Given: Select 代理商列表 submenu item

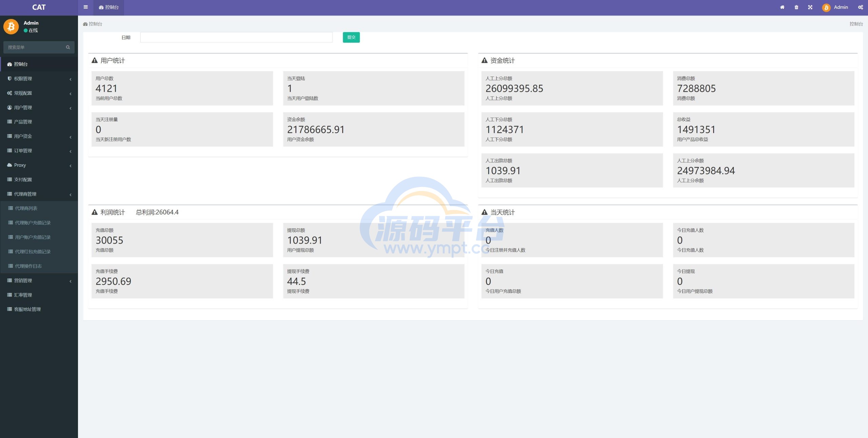Looking at the screenshot, I should point(39,208).
